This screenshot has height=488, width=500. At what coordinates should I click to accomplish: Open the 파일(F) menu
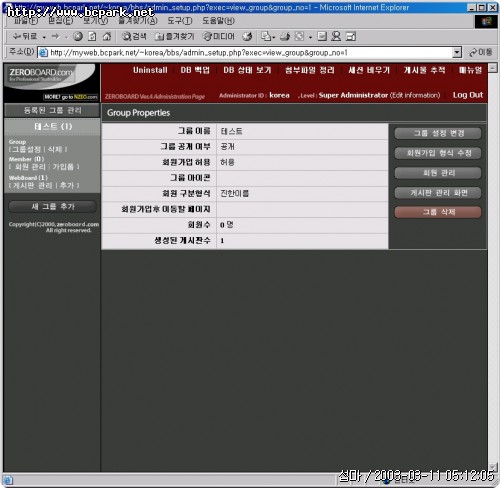[26, 21]
